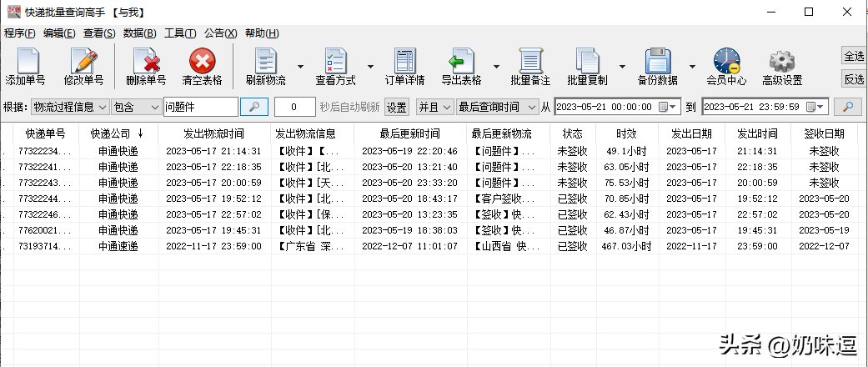Open the 工具(T) menu
The width and height of the screenshot is (868, 367).
click(x=180, y=33)
